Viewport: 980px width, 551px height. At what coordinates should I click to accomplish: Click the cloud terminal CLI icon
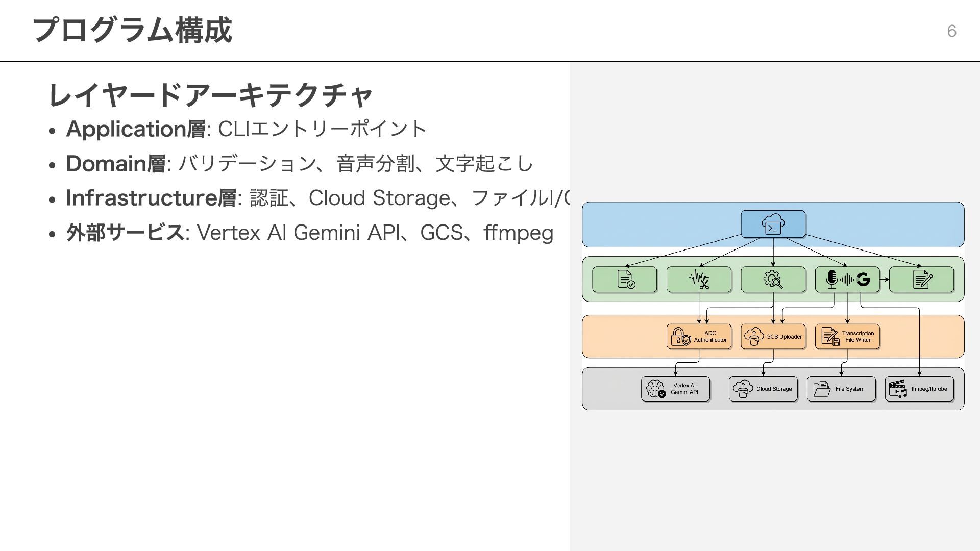(773, 224)
